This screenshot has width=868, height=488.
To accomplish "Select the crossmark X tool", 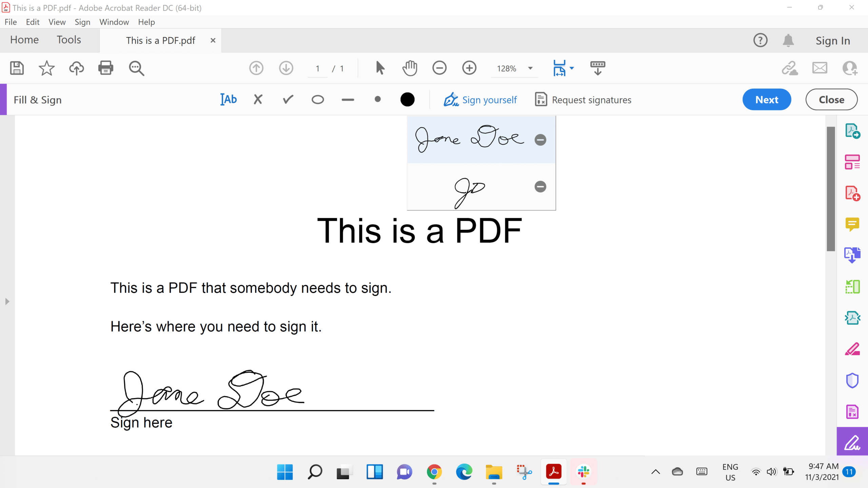I will [258, 100].
